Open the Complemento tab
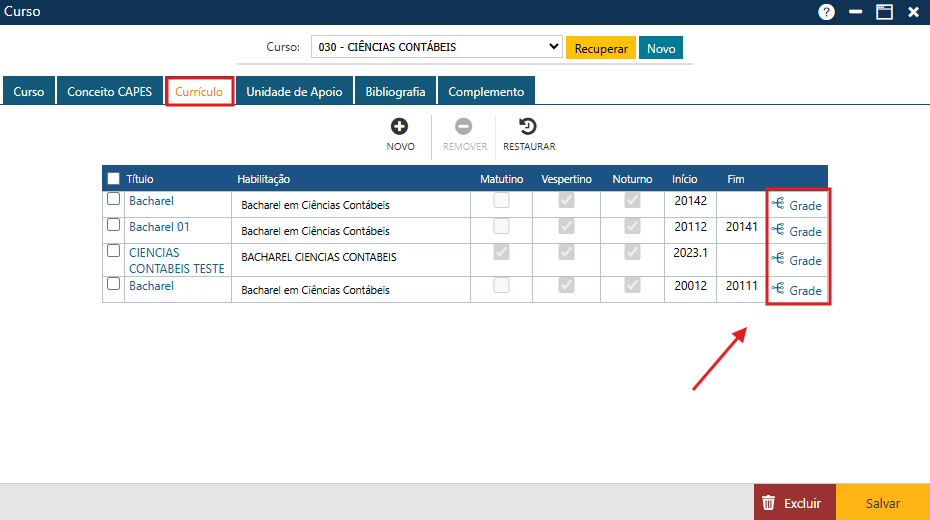This screenshot has height=520, width=930. tap(486, 91)
